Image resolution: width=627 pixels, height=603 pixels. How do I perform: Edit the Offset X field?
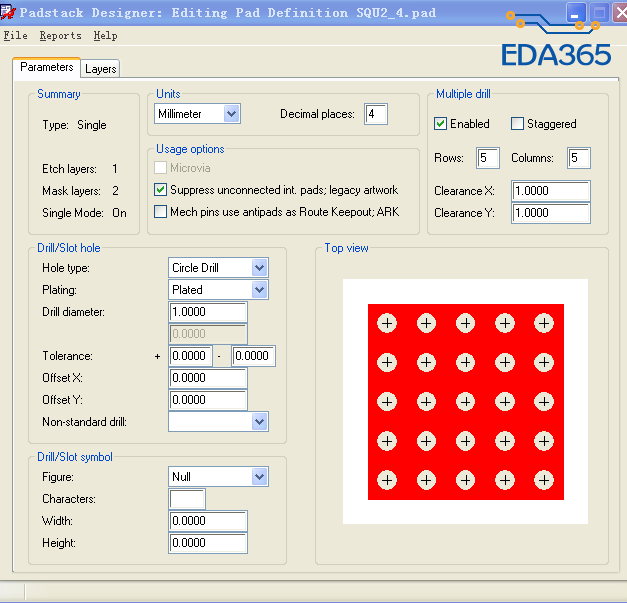(208, 378)
